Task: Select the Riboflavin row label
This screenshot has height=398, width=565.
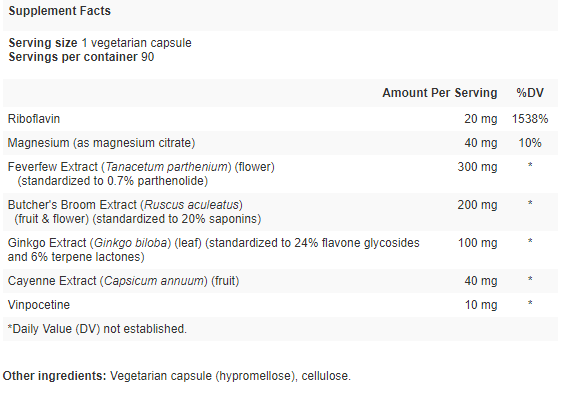Action: click(x=34, y=119)
